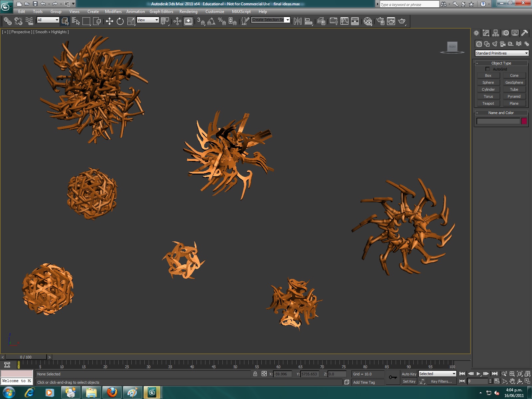The height and width of the screenshot is (399, 532).
Task: Collapse the Object Type rollout
Action: (501, 63)
